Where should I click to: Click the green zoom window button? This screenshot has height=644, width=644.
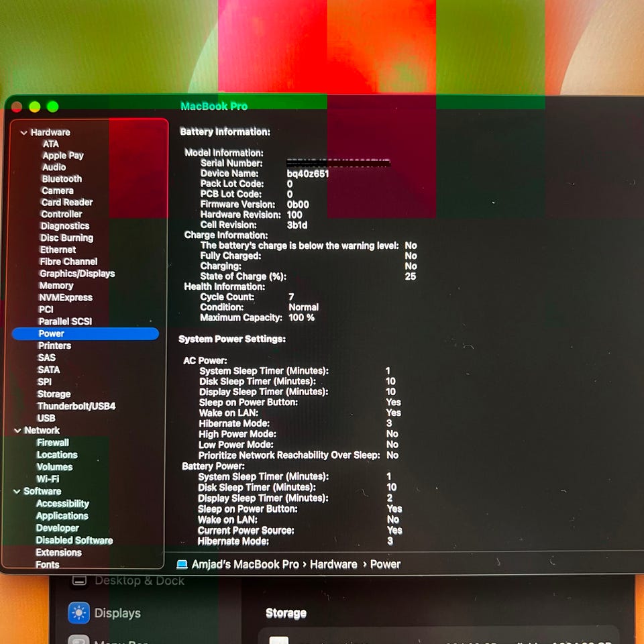click(x=52, y=107)
